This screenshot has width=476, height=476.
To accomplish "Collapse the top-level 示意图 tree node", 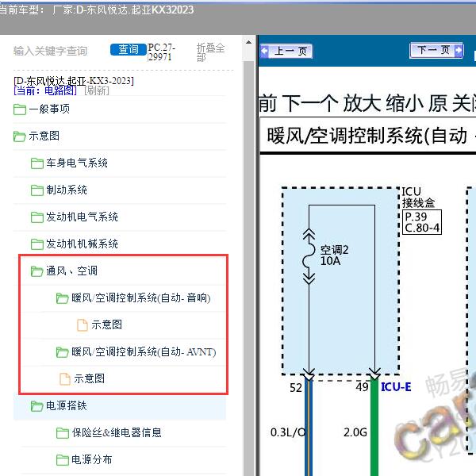I will coord(44,136).
